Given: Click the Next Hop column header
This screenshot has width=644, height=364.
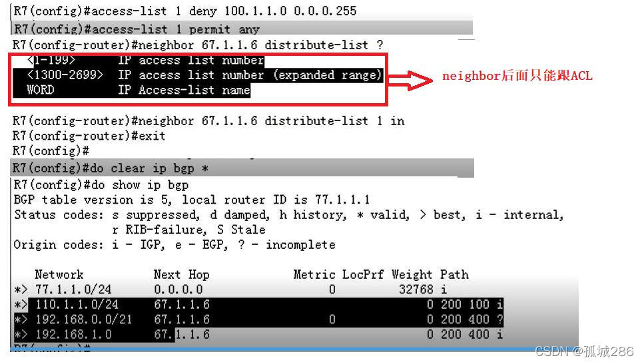Looking at the screenshot, I should [x=182, y=274].
